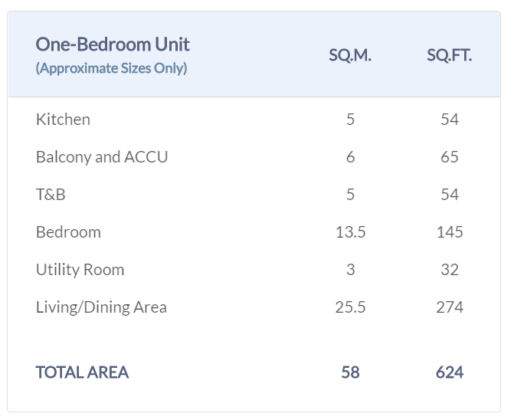
Task: Click the Utility Room 32 sq.ft. value
Action: [450, 270]
